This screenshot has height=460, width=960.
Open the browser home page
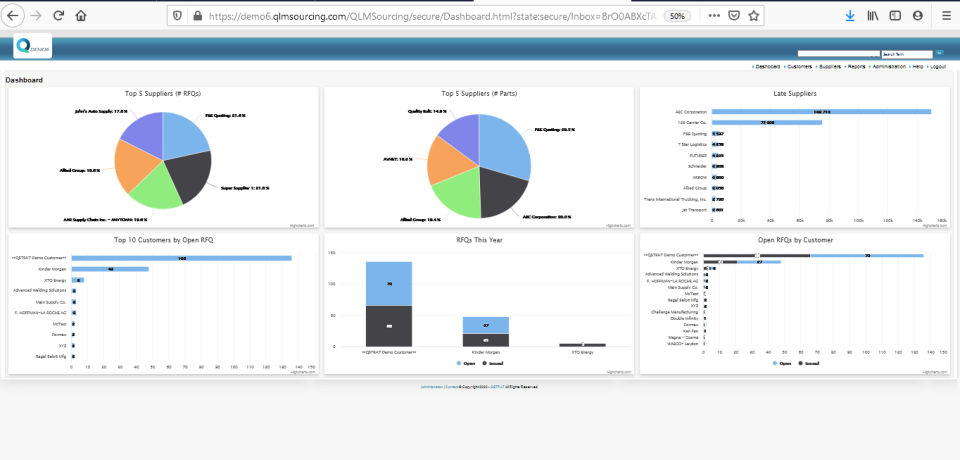(81, 16)
